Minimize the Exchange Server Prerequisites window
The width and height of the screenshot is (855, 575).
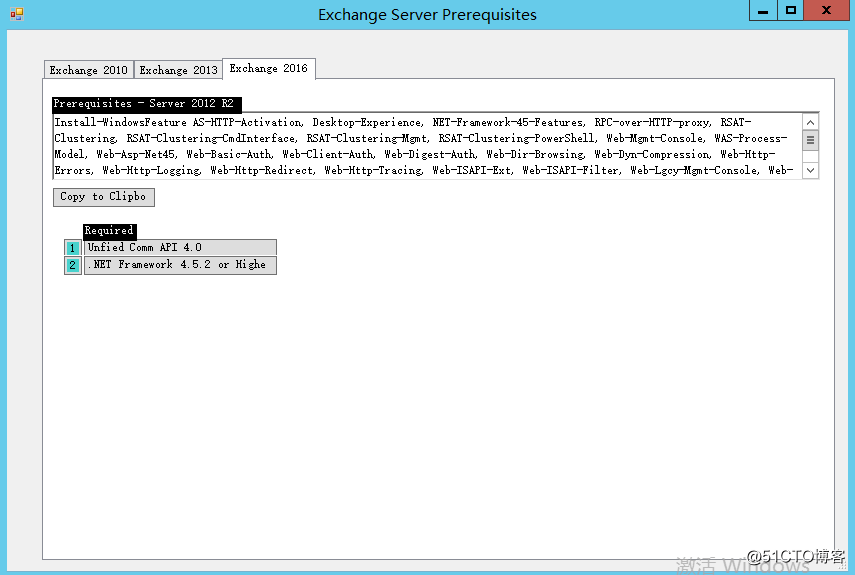763,10
